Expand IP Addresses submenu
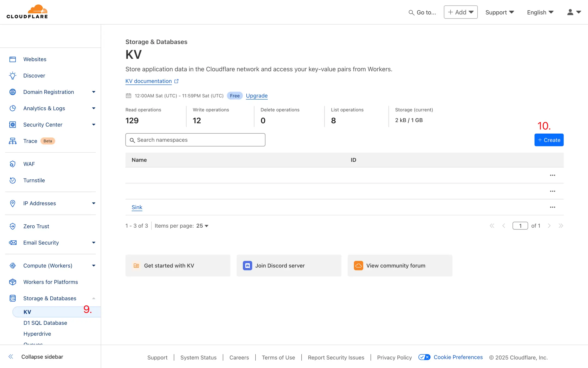Screen dimensions: 588x368 [94, 203]
